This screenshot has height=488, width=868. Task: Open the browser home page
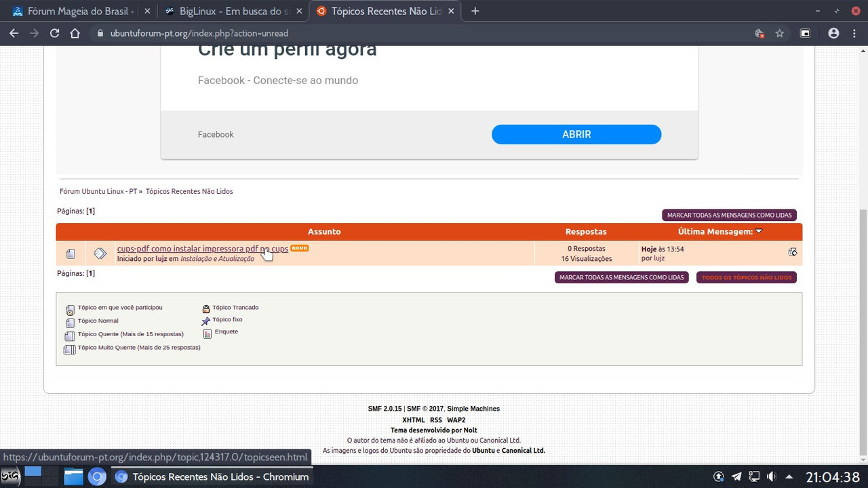pyautogui.click(x=75, y=33)
